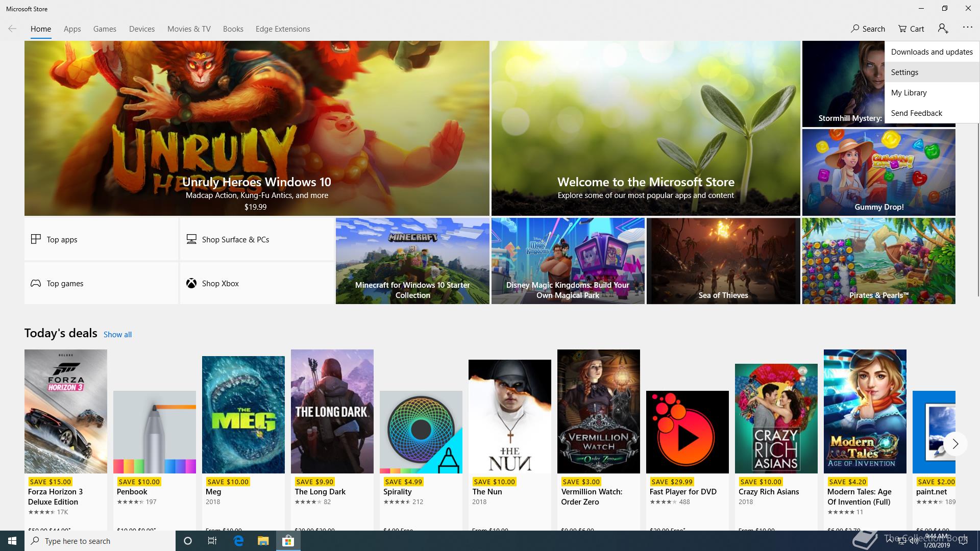
Task: Click the Top apps grid icon
Action: click(x=36, y=239)
